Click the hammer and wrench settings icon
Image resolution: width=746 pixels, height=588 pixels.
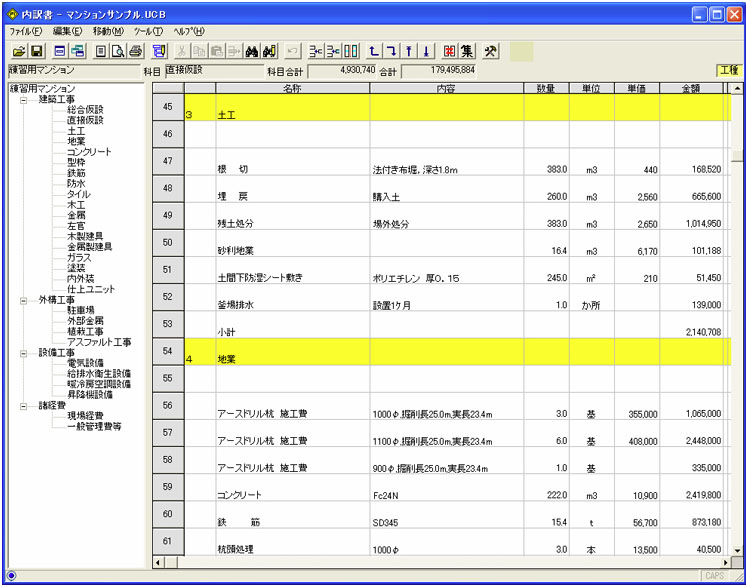coord(491,51)
